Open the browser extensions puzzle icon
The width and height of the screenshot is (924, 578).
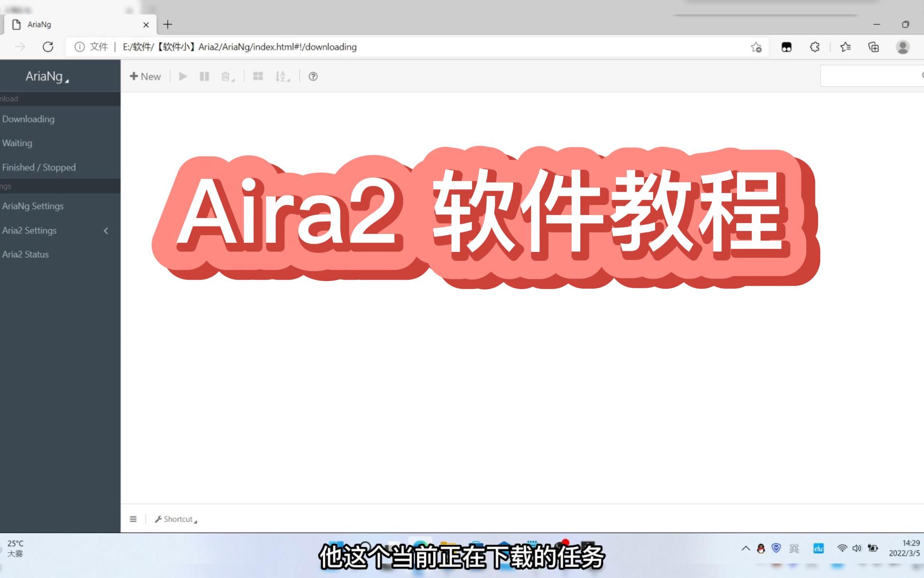tap(815, 47)
